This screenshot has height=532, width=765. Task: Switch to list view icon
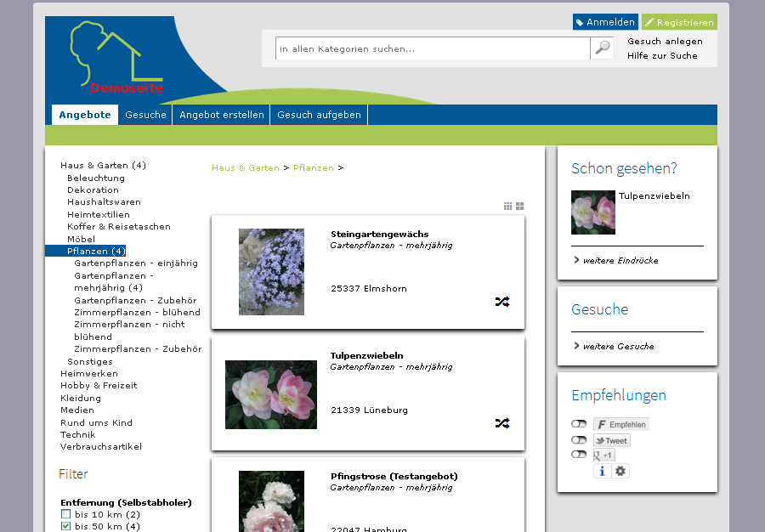[508, 207]
